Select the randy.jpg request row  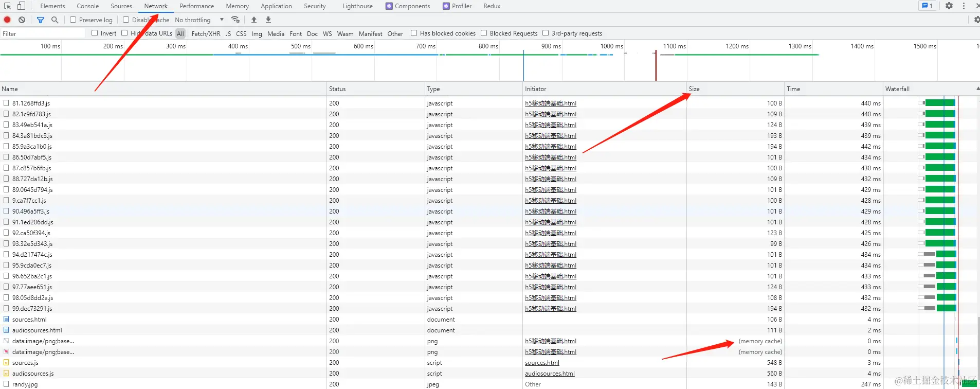click(x=490, y=384)
